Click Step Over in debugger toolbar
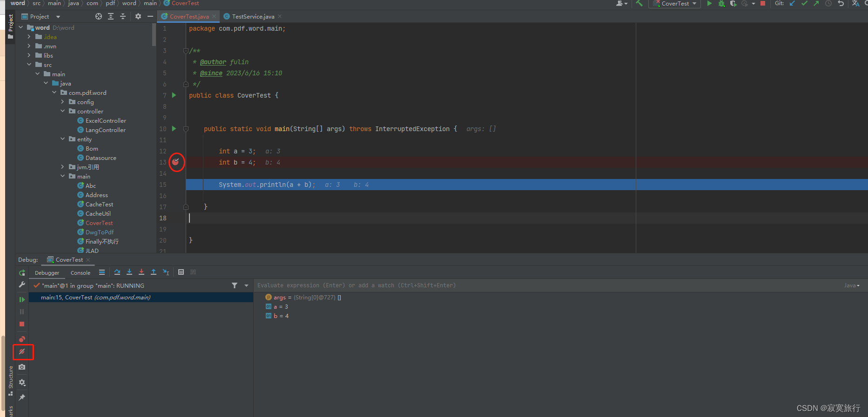This screenshot has height=417, width=868. pyautogui.click(x=117, y=272)
